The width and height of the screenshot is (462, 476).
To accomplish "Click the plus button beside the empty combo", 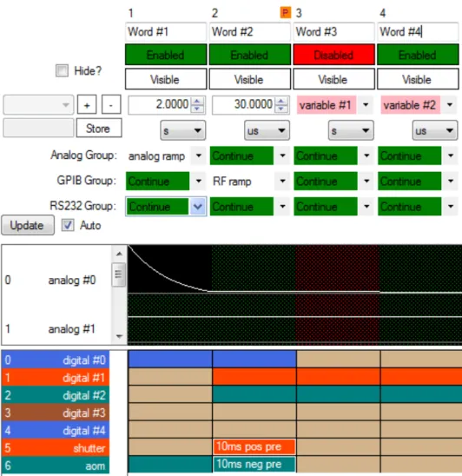I will pyautogui.click(x=87, y=104).
